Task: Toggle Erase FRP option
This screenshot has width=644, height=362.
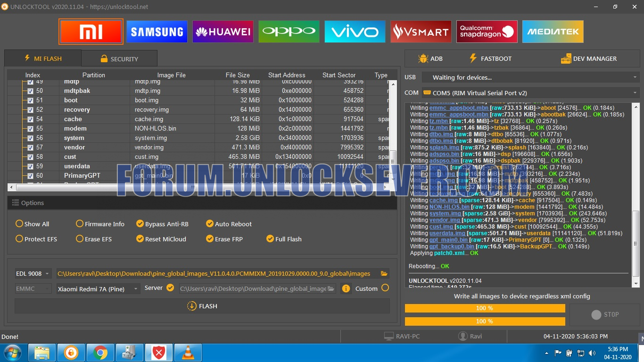Action: point(224,239)
